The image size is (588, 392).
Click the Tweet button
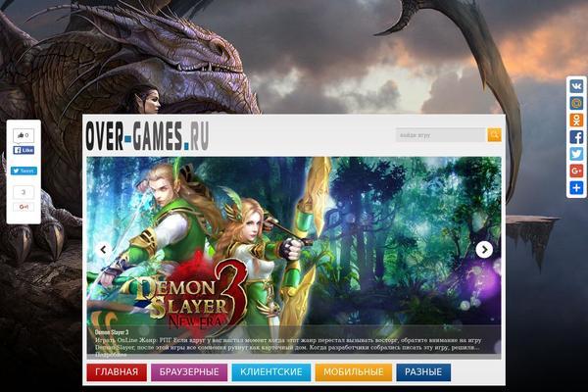(x=24, y=171)
